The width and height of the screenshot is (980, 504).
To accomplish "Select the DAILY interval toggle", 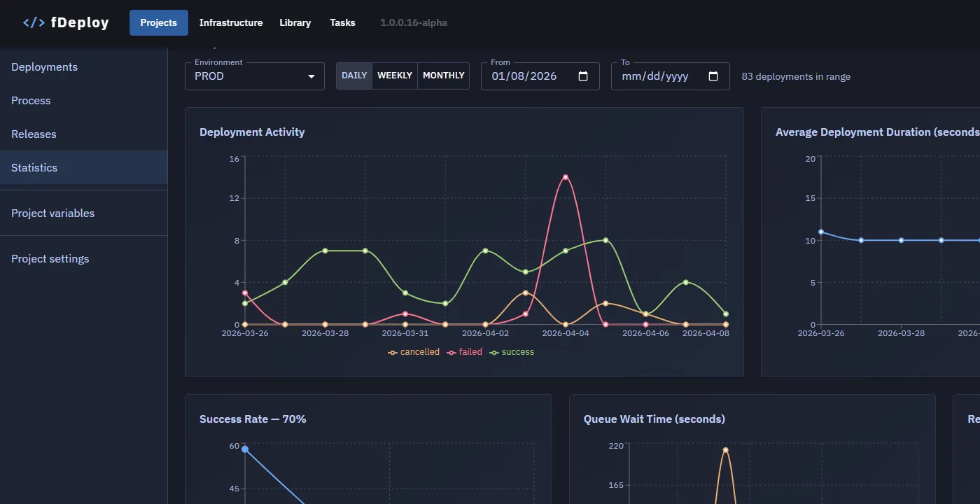I will [354, 76].
